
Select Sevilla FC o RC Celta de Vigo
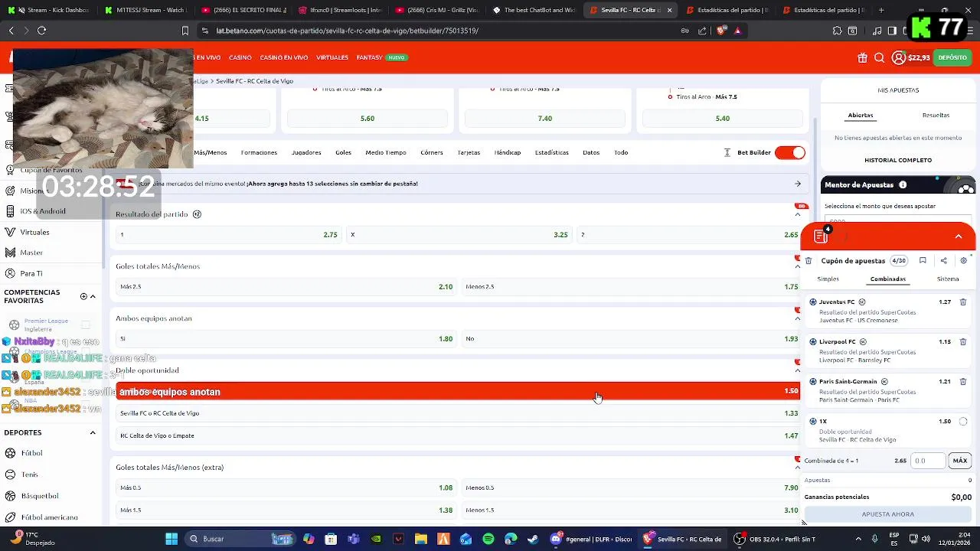tap(459, 413)
